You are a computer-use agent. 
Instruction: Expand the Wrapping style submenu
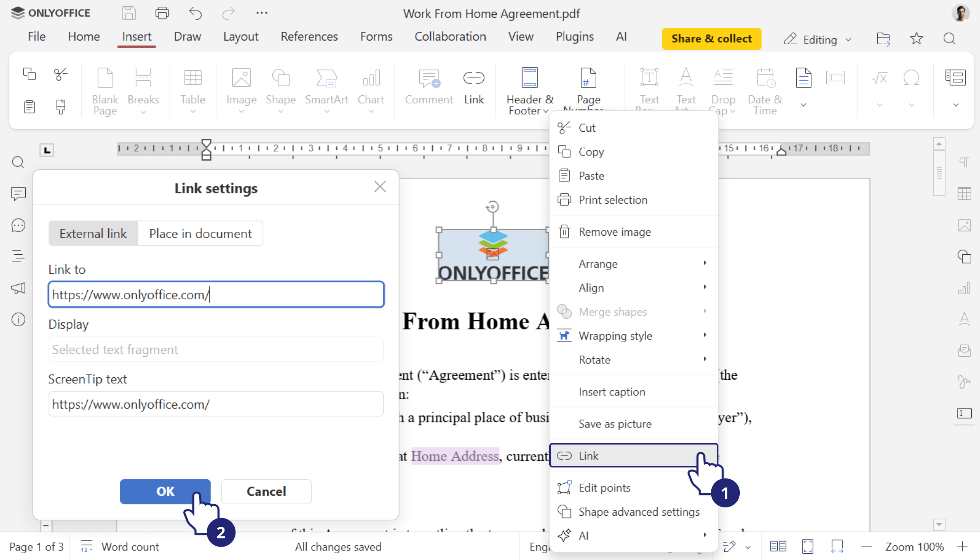coord(615,335)
